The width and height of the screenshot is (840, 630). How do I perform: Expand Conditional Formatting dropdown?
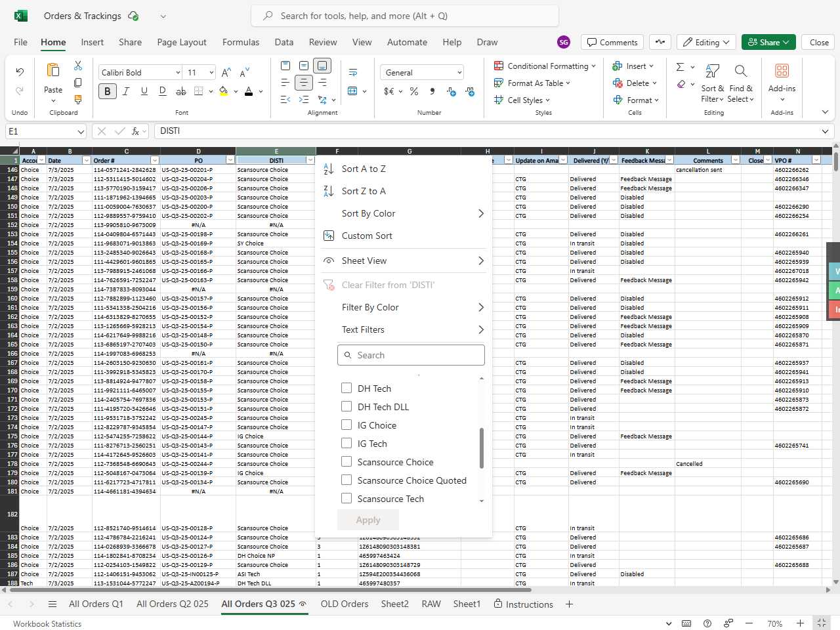point(593,66)
